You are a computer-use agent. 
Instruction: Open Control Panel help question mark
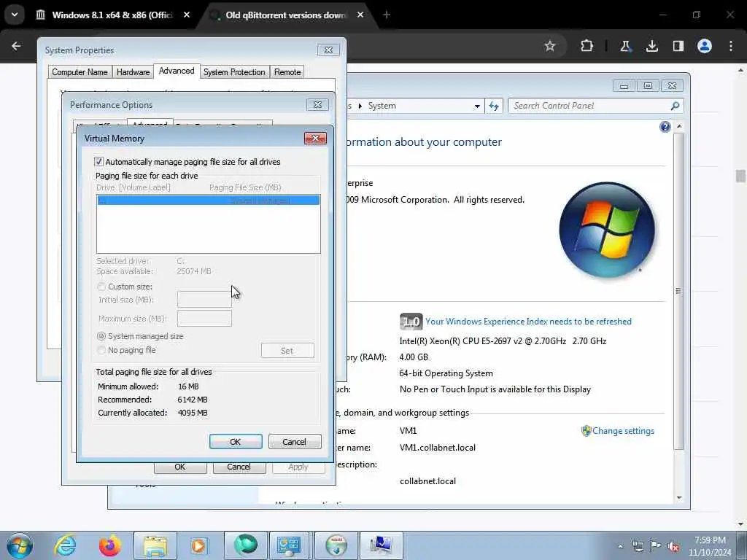(665, 127)
